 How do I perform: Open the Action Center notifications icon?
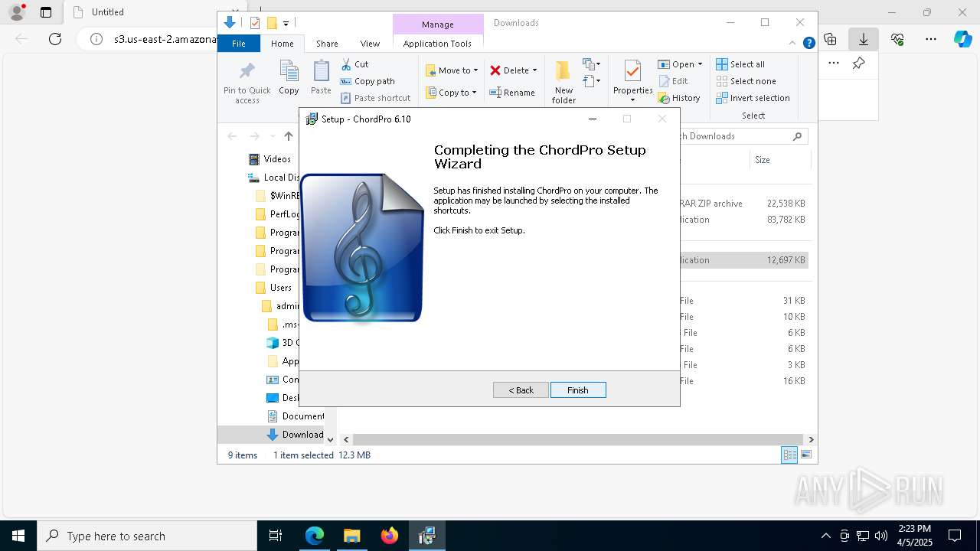pyautogui.click(x=955, y=536)
